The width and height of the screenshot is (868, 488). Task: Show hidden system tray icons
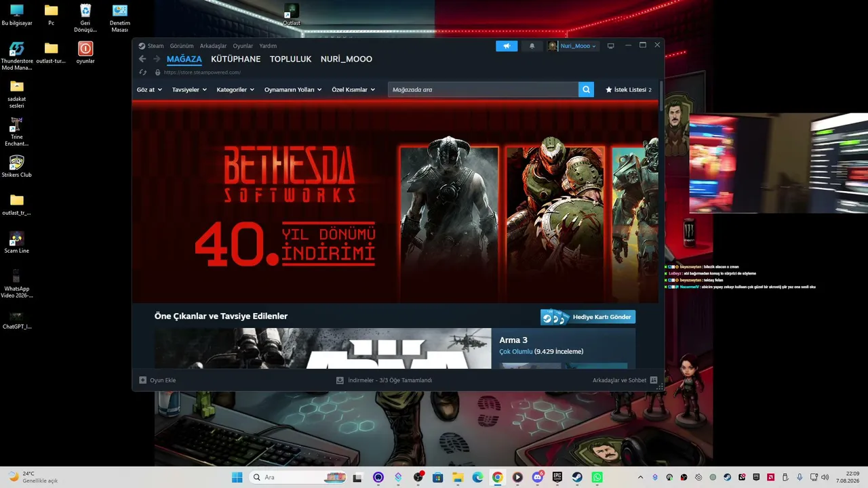[x=640, y=477]
